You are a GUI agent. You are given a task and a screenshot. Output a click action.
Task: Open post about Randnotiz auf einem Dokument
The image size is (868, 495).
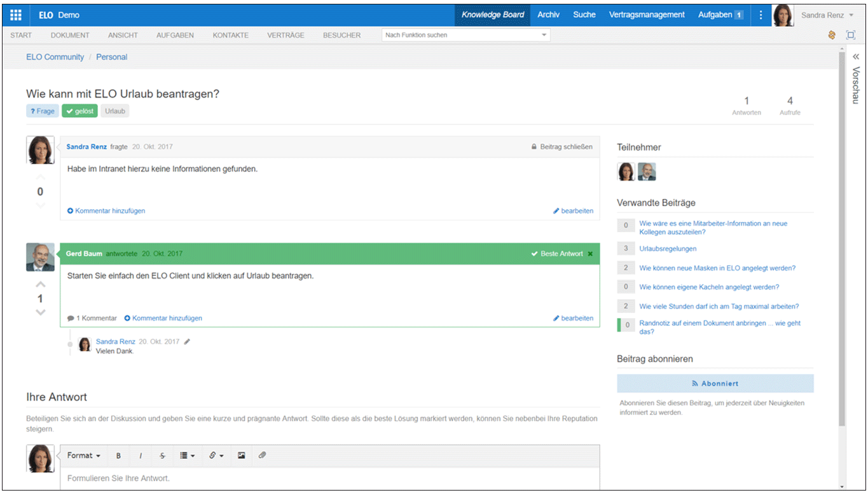click(720, 327)
